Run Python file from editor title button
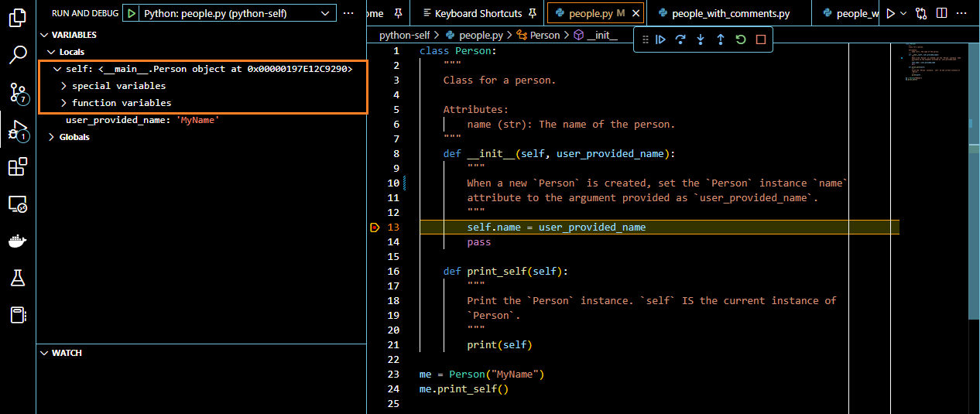The height and width of the screenshot is (414, 980). (x=891, y=13)
